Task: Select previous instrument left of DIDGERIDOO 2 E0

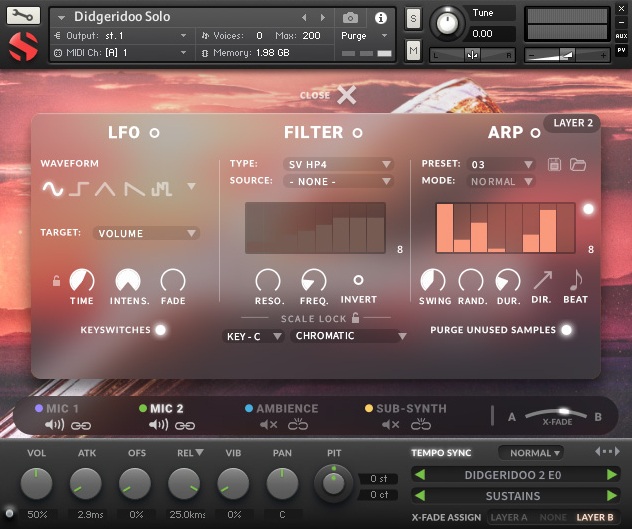Action: [420, 475]
